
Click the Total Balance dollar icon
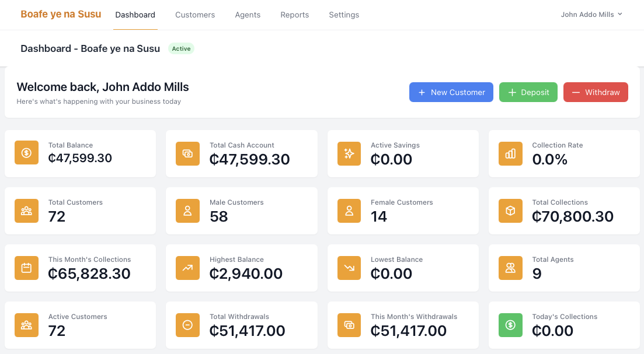tap(26, 153)
